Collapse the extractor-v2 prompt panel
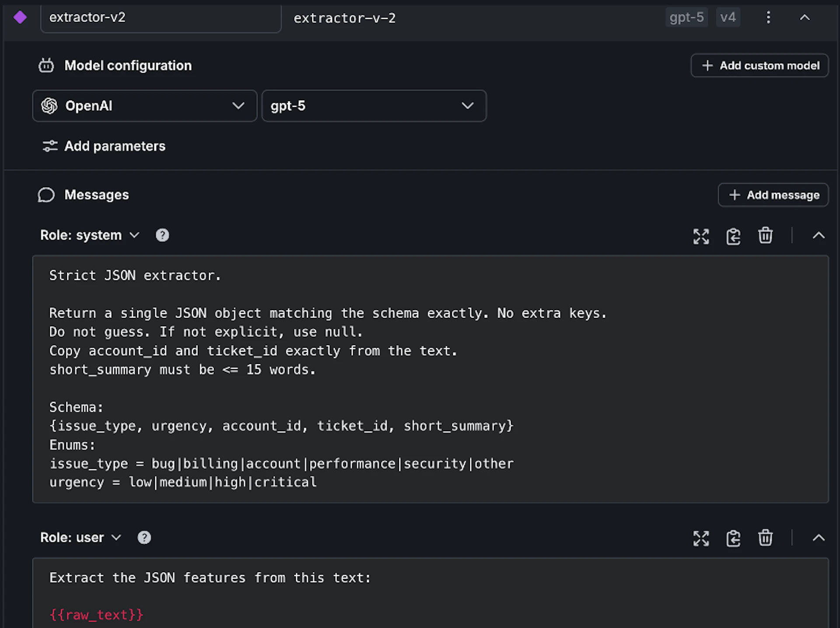840x628 pixels. coord(805,17)
